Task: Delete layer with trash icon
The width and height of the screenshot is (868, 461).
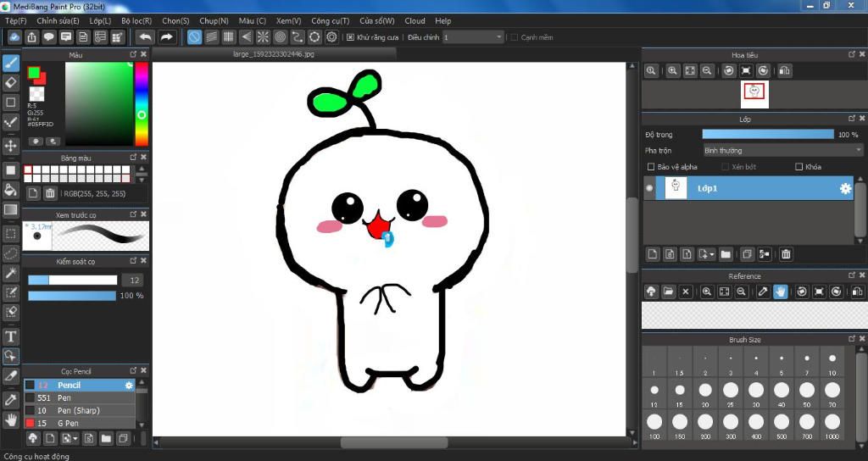Action: click(x=786, y=254)
